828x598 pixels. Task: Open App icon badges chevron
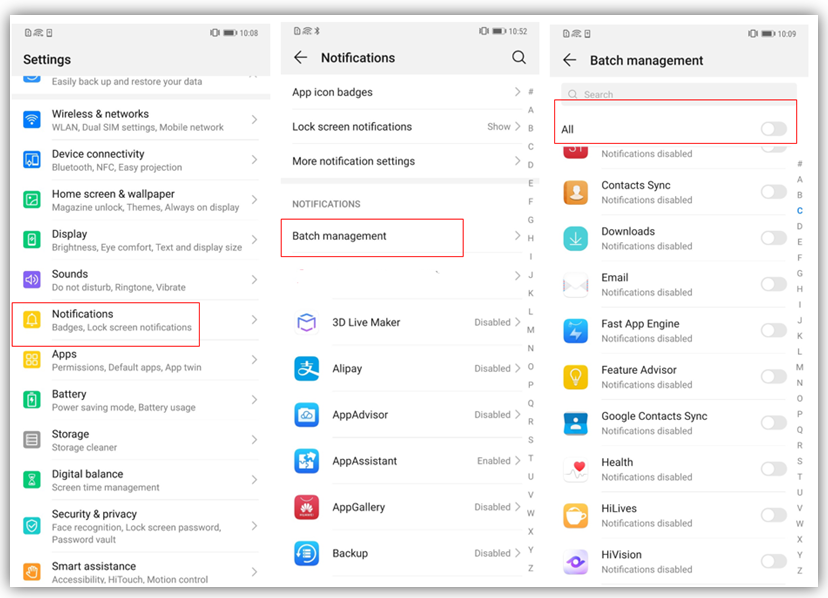517,92
